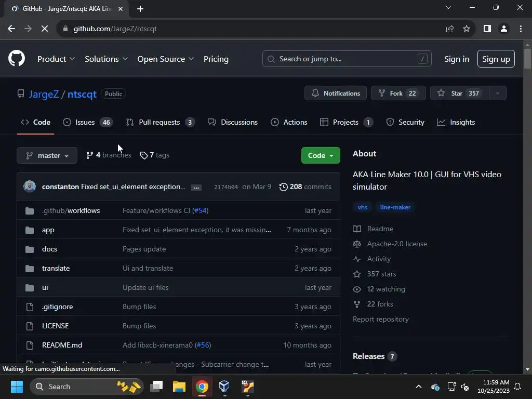
Task: Open the Actions tab
Action: (289, 122)
